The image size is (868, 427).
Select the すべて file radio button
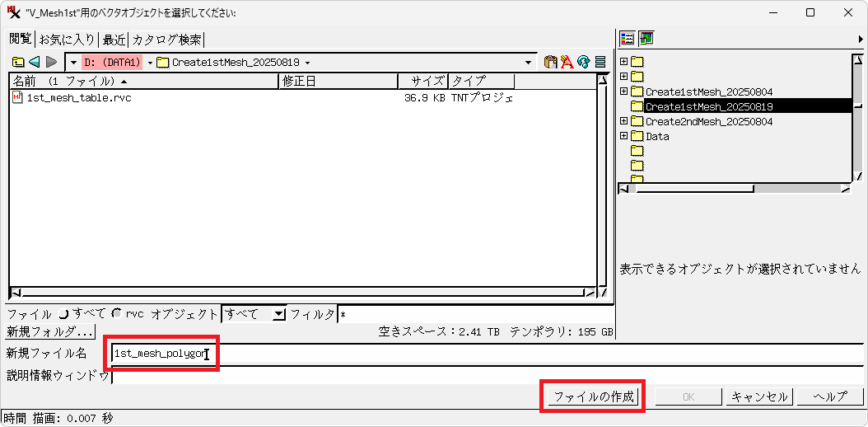tap(63, 314)
